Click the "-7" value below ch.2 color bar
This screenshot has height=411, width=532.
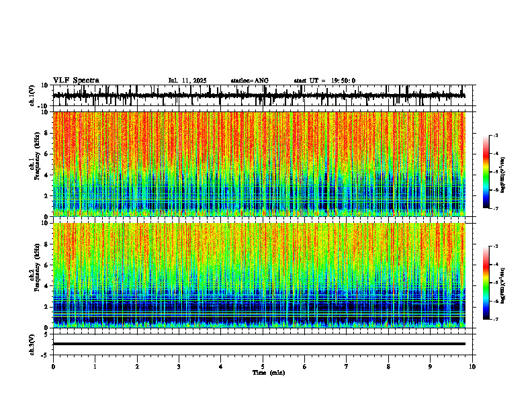(x=496, y=319)
